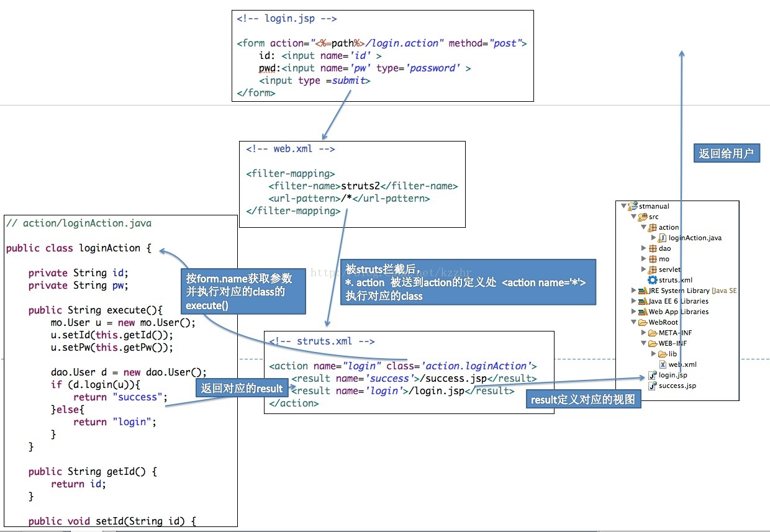Screen dimensions: 770x532
Task: Select the 'WEB-INF' folder label
Action: tap(673, 343)
